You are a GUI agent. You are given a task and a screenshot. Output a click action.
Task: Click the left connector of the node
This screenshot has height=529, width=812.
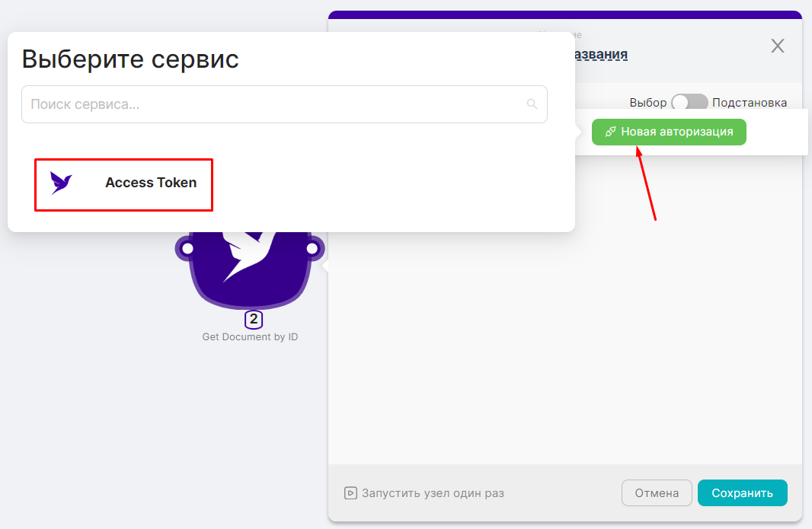coord(187,248)
